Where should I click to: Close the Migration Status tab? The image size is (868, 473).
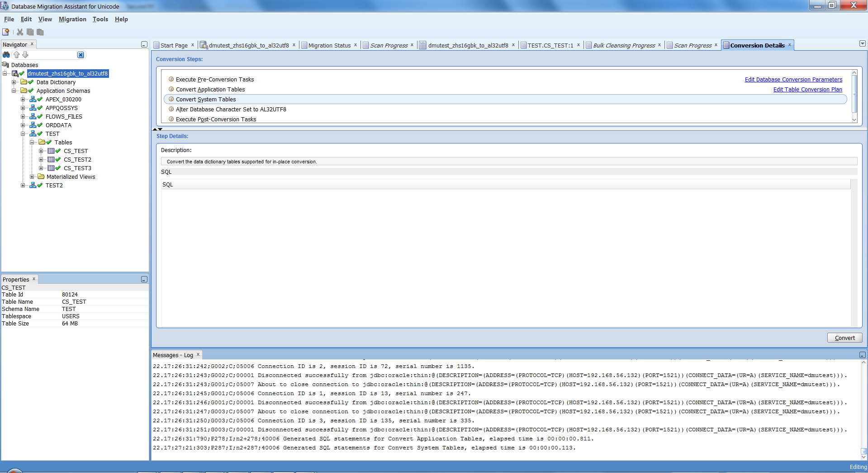point(356,45)
